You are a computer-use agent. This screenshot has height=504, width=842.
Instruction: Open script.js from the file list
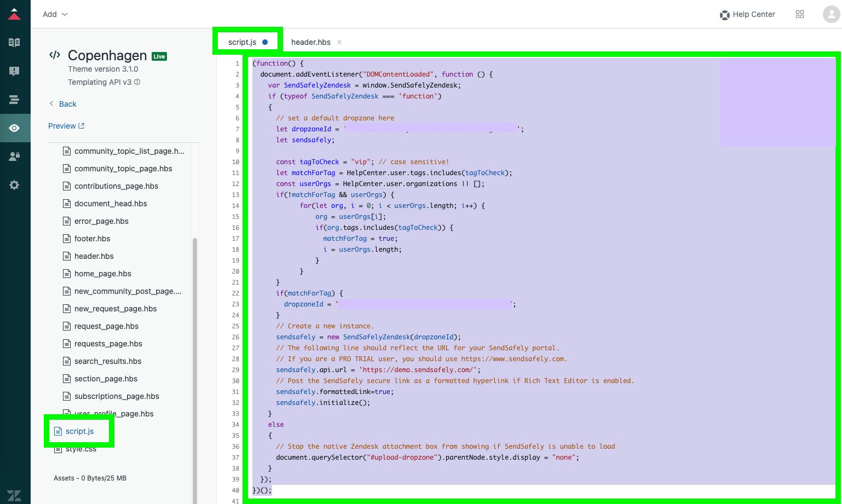pos(79,431)
